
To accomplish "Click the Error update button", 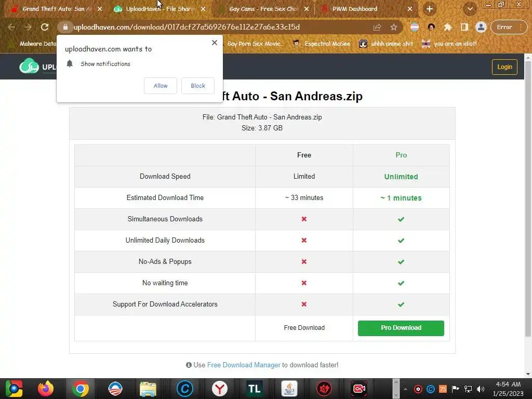I will [508, 27].
